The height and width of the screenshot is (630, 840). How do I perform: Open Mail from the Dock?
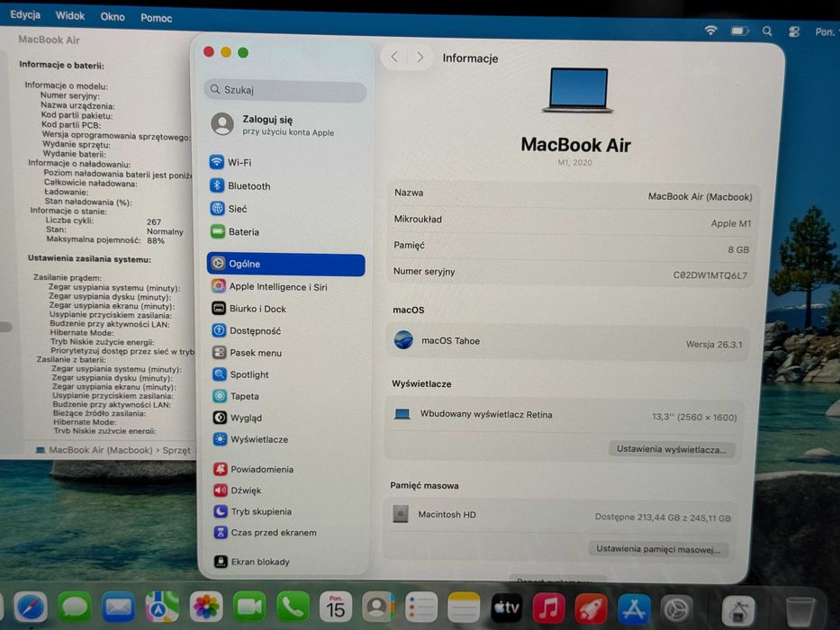tap(119, 608)
